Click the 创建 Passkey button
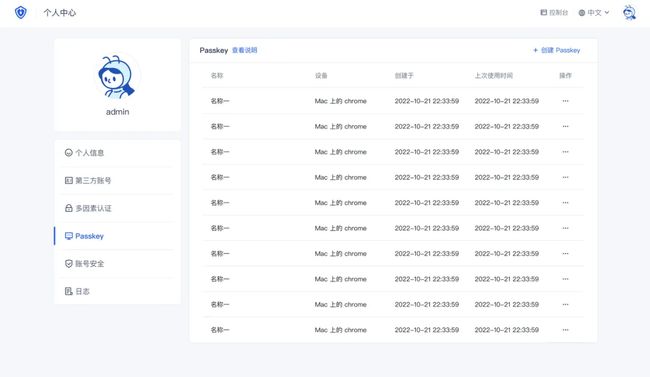The width and height of the screenshot is (650, 377). [x=556, y=50]
